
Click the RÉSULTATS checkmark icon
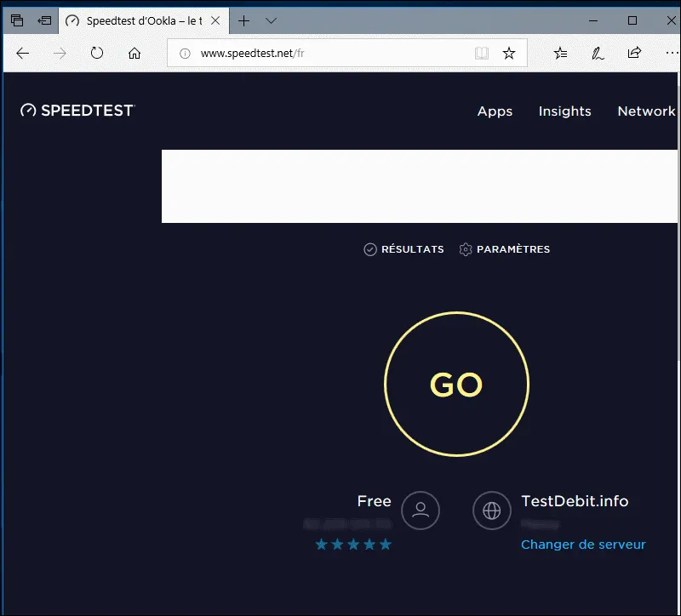point(370,249)
